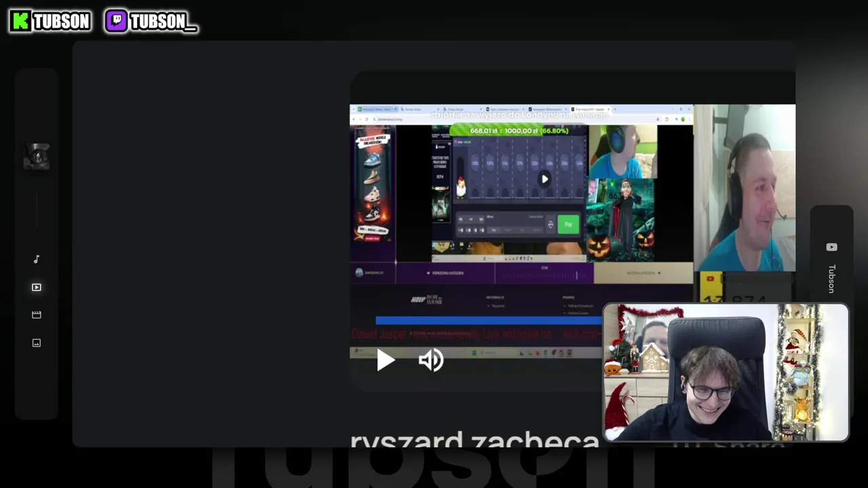The height and width of the screenshot is (488, 868).
Task: Click the man in headset webcam feed
Action: 745,188
